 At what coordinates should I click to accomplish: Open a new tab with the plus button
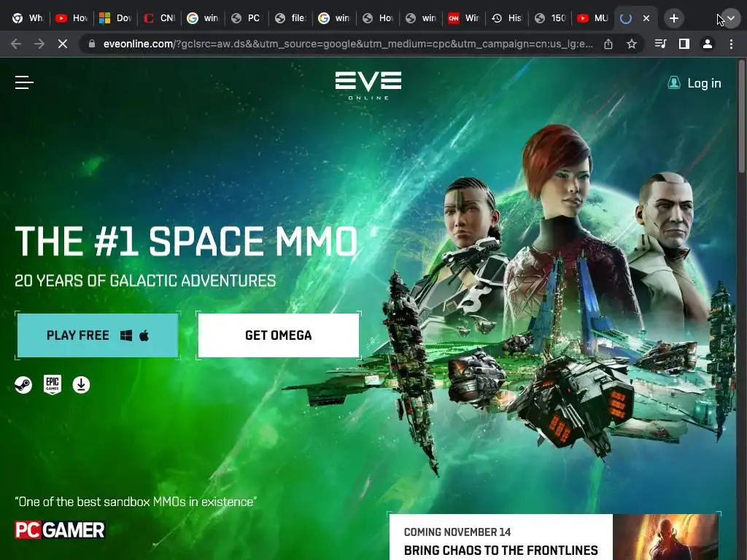(x=673, y=18)
